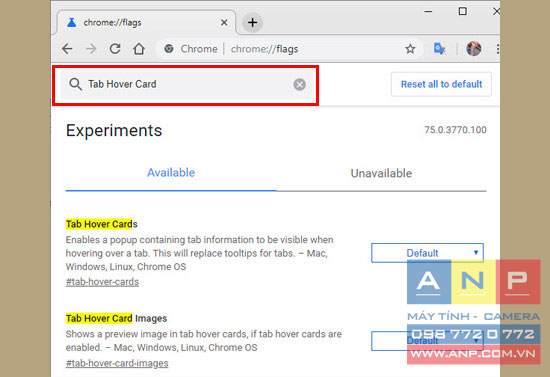Click the magnifier icon in the flags search box
Screen dimensions: 550x377
tap(75, 84)
